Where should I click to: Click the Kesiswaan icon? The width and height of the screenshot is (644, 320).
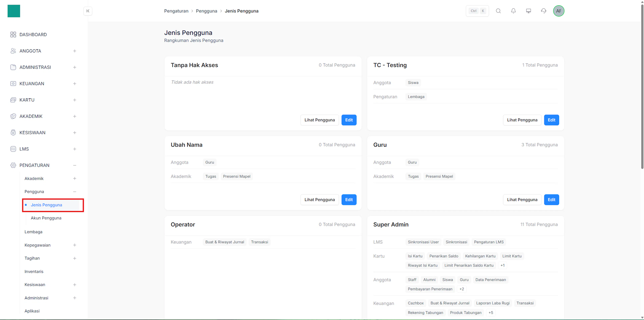pyautogui.click(x=13, y=133)
